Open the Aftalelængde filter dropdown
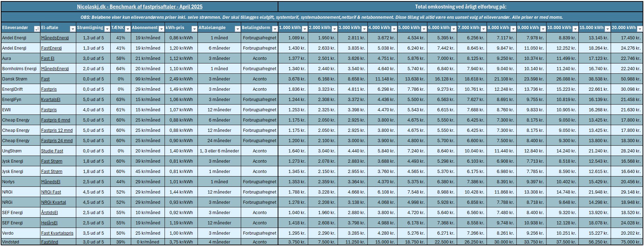The image size is (644, 246). click(x=237, y=29)
